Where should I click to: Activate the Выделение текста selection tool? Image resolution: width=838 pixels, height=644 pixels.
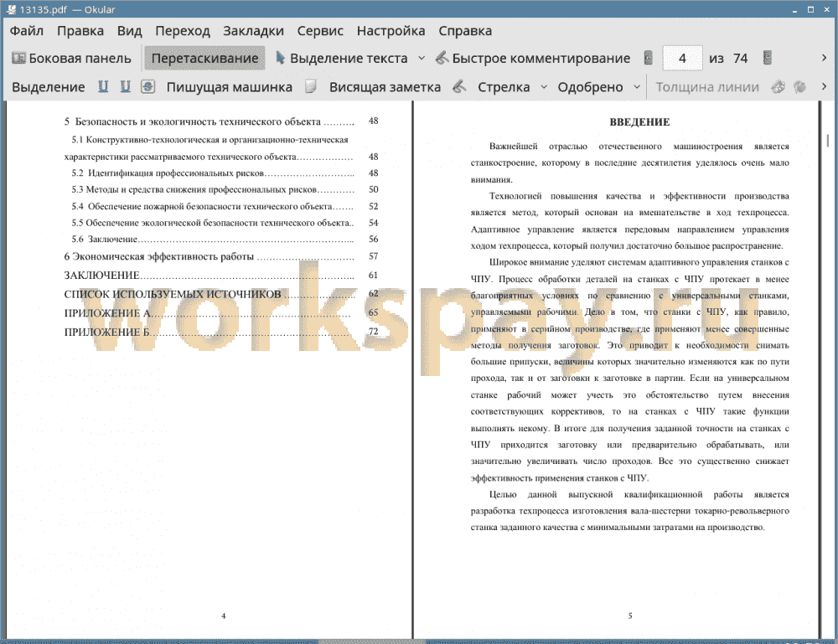(x=342, y=59)
